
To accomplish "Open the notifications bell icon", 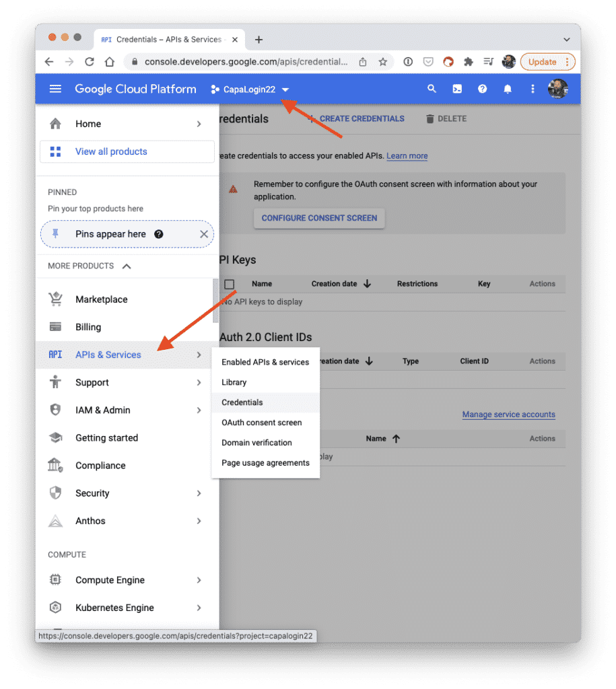I will pos(508,88).
